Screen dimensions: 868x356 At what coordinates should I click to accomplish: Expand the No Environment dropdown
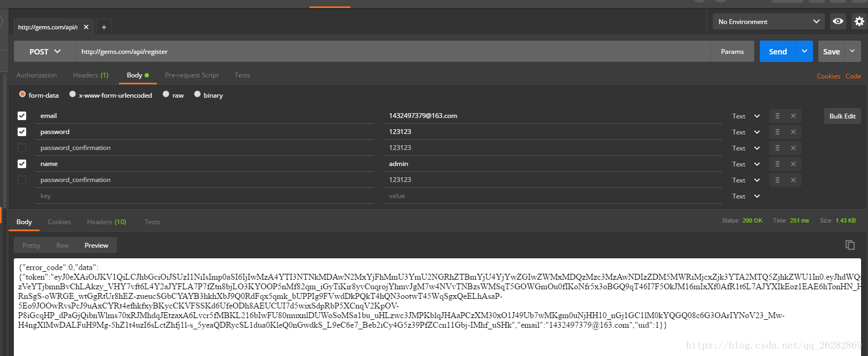coord(768,22)
